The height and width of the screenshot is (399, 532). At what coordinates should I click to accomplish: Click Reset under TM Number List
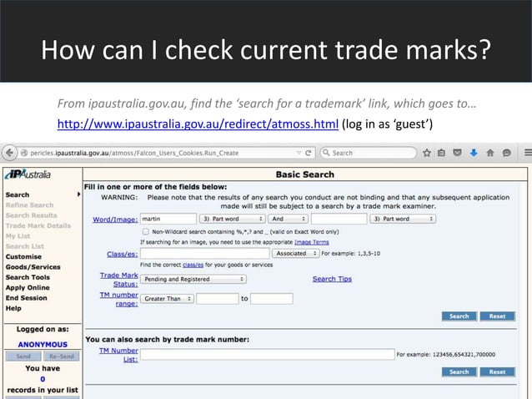[x=497, y=371]
